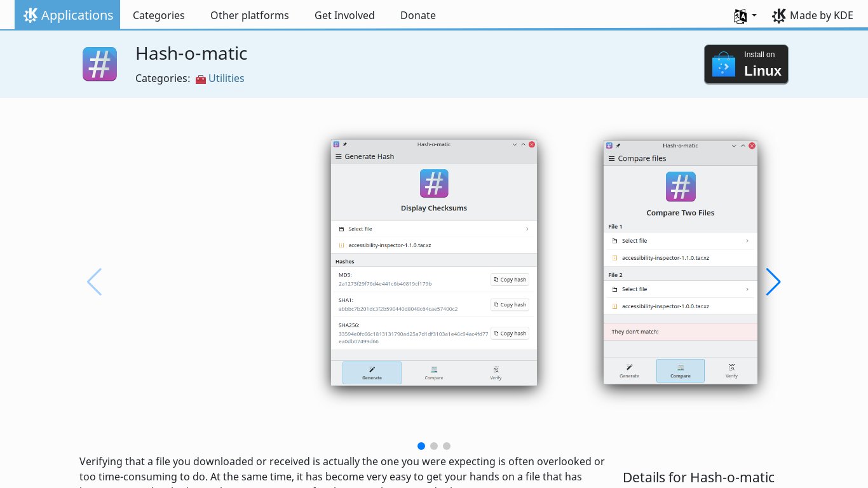Open the Other platforms menu item
This screenshot has width=868, height=488.
pyautogui.click(x=250, y=15)
